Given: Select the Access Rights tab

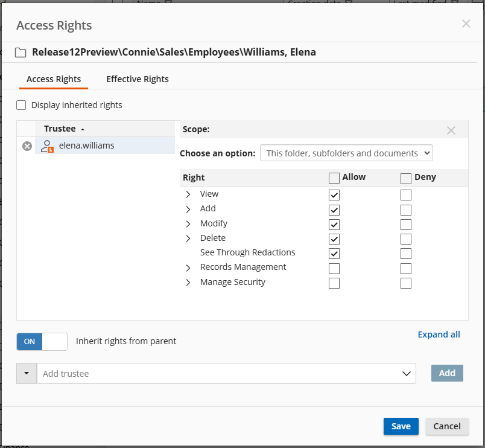Looking at the screenshot, I should pos(54,79).
